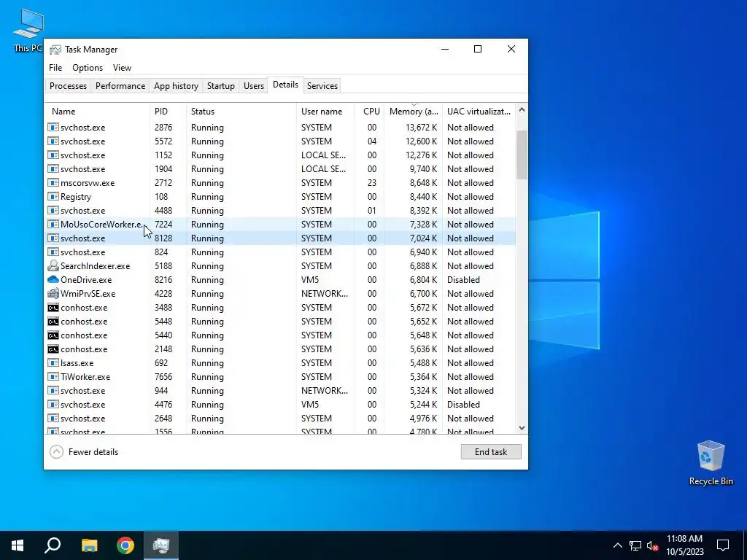Click the icon of conhost.exe PID 5440
This screenshot has height=560, width=747.
(53, 335)
